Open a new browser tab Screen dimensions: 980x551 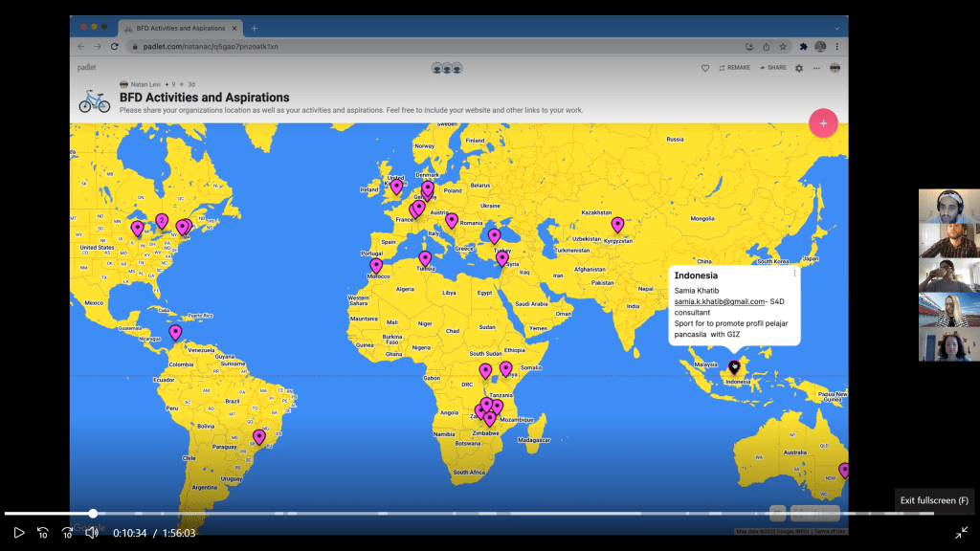click(255, 28)
